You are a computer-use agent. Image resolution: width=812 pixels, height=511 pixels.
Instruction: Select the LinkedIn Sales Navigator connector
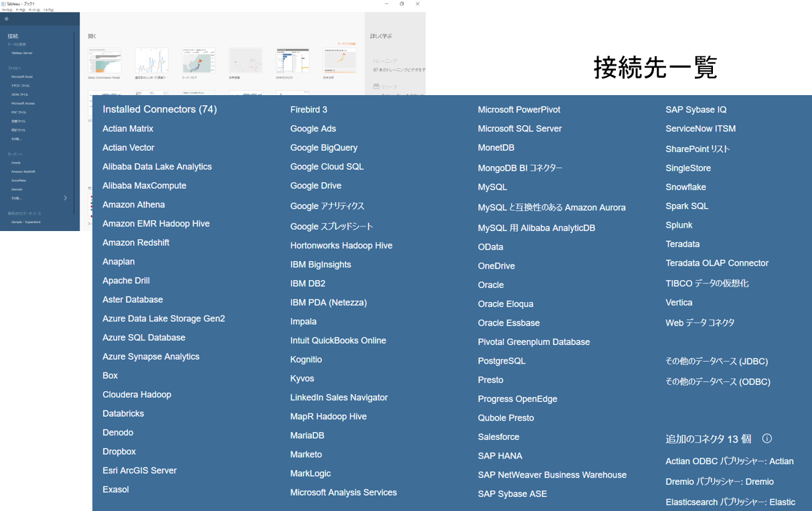(339, 398)
